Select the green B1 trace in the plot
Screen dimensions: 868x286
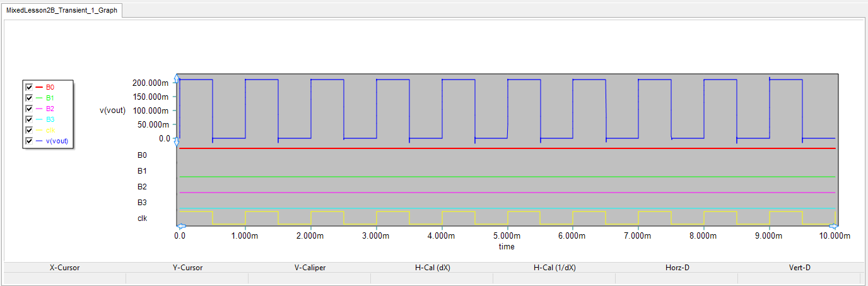(507, 177)
